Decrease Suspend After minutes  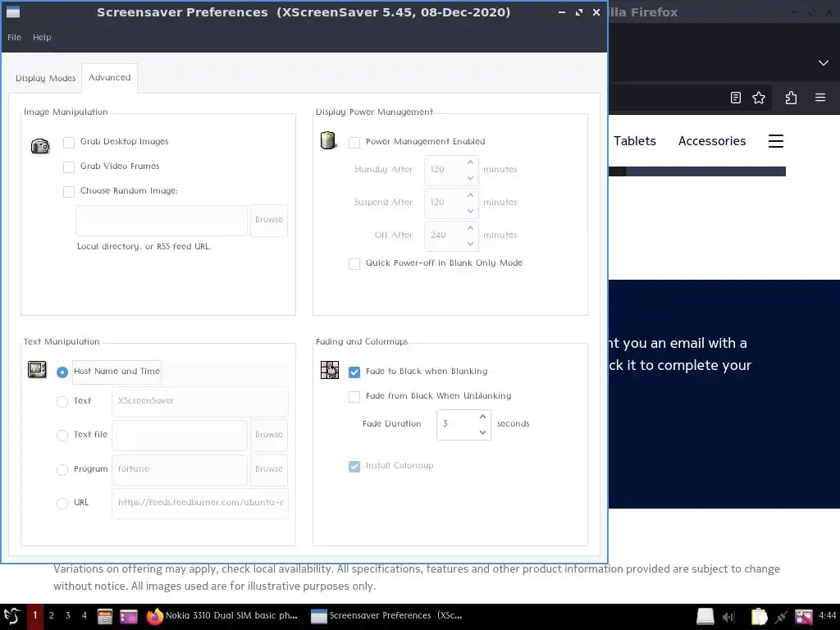coord(470,211)
